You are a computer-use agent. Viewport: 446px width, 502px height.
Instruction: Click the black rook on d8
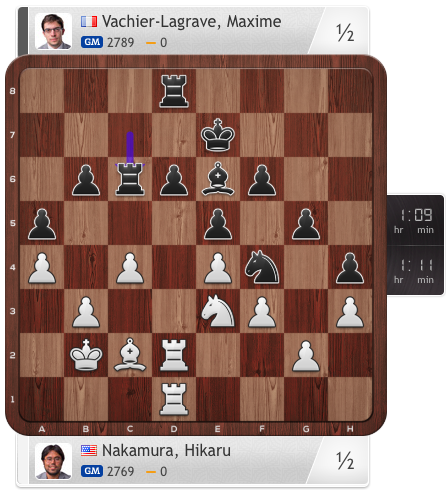(x=174, y=91)
